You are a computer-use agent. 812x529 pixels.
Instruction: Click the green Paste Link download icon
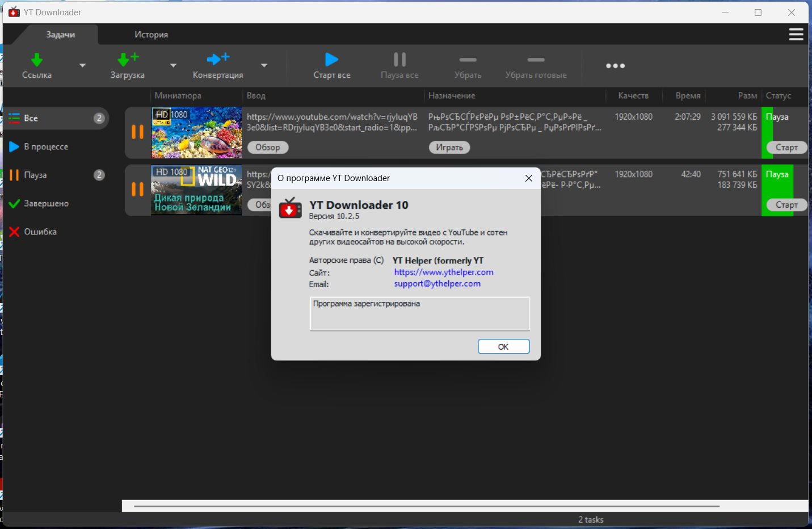pos(37,60)
